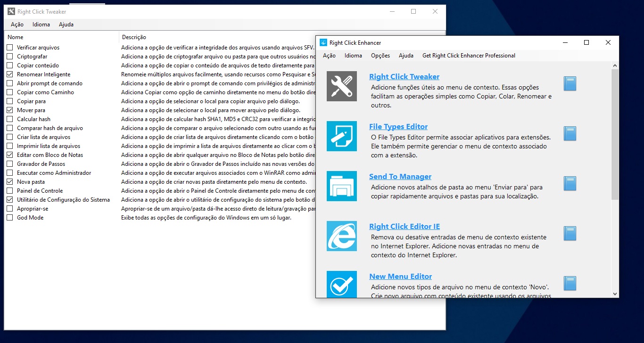Enable Imprimir lista de arquivos checkbox

pyautogui.click(x=10, y=146)
